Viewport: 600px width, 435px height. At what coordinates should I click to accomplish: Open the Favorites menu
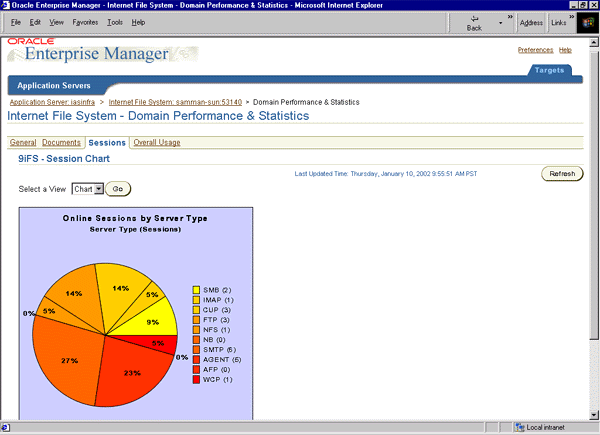pos(85,23)
